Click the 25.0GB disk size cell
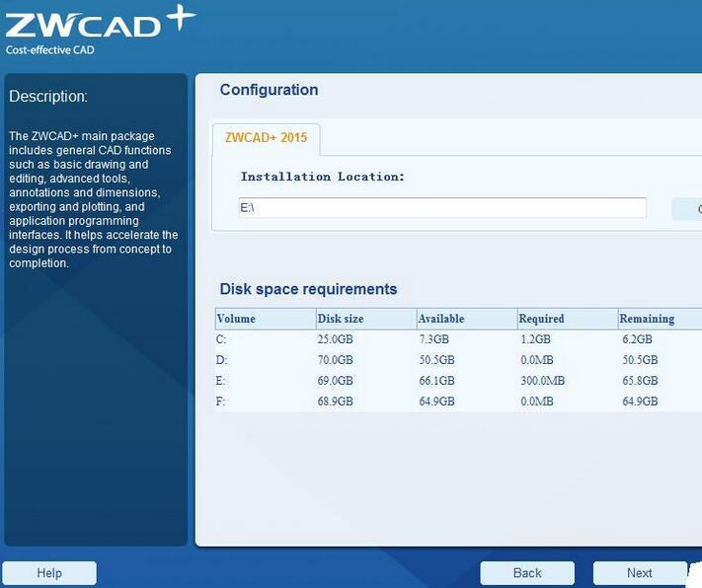Screen dimensions: 702x588 coord(336,339)
